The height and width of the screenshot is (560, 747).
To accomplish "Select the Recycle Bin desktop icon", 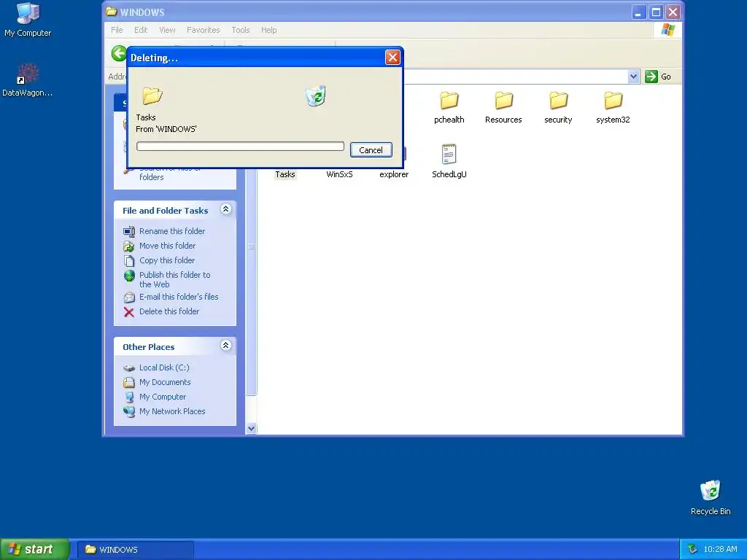I will click(711, 497).
